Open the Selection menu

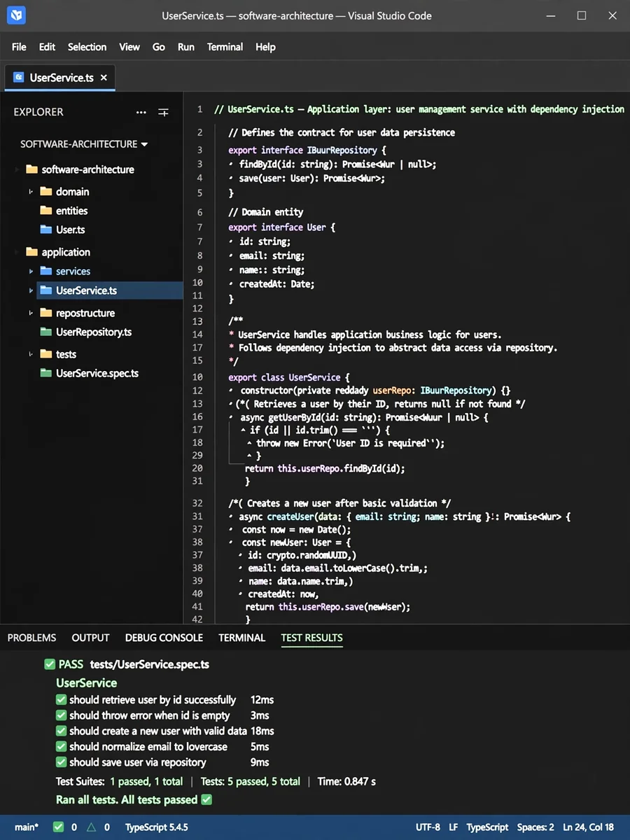tap(87, 47)
